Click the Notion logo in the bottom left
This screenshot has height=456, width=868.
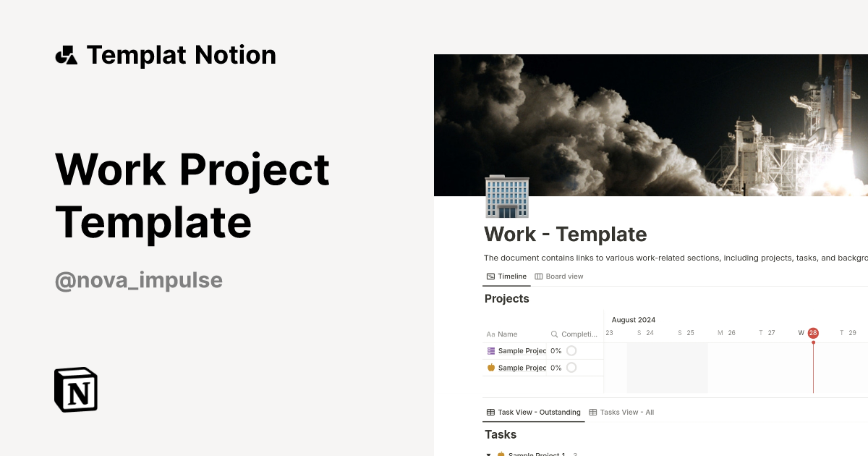coord(75,389)
